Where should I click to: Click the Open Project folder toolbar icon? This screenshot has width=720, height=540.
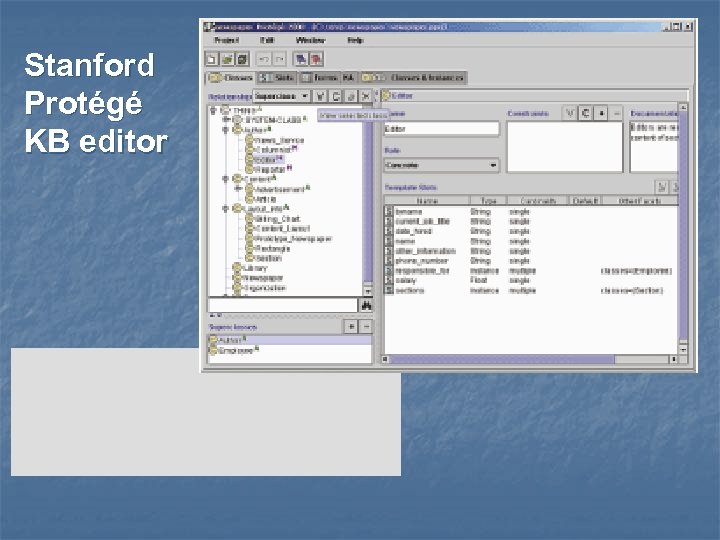point(227,59)
